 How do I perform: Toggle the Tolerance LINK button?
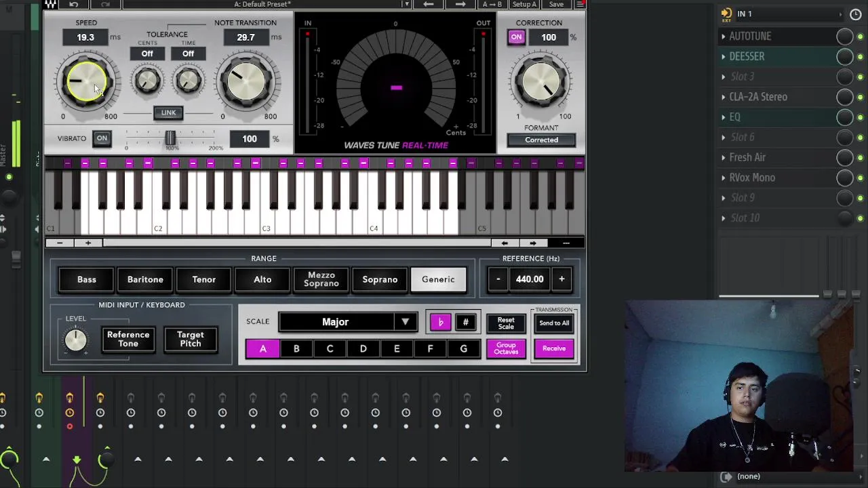168,113
